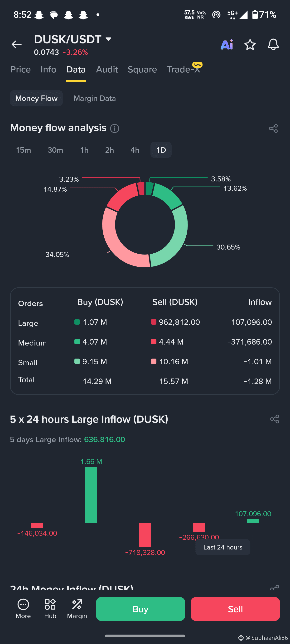Tap the Large sell value 962,812.00
This screenshot has height=644, width=290.
(179, 322)
